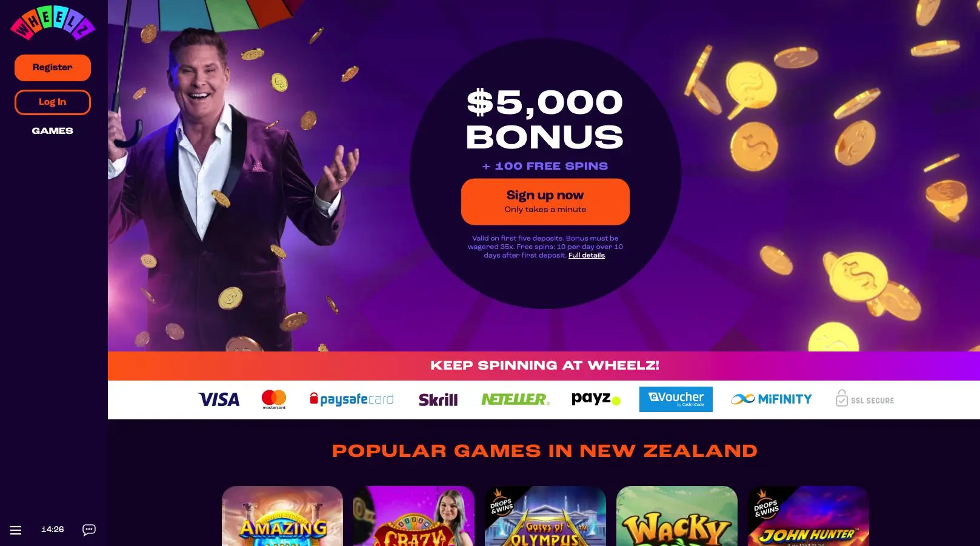Open the Games menu item

pos(52,131)
